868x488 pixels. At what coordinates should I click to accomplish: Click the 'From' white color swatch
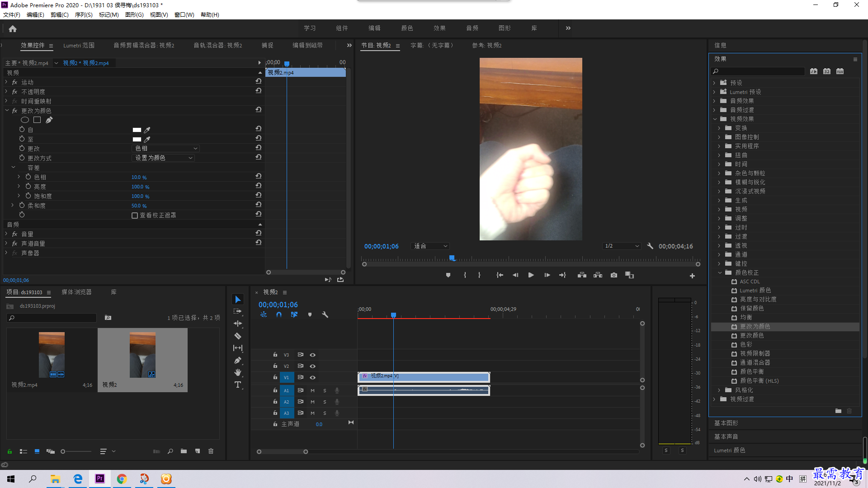pyautogui.click(x=137, y=130)
